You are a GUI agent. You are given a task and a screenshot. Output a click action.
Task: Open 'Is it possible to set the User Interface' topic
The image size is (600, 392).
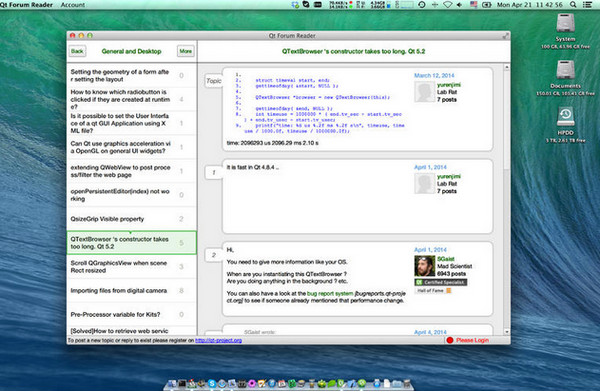click(x=132, y=123)
